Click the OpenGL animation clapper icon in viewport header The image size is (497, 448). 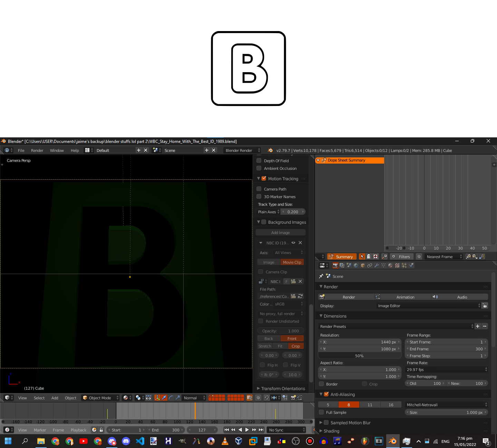[x=300, y=398]
